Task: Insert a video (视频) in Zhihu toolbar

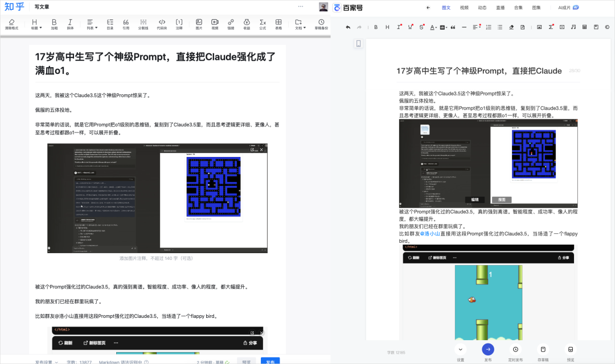Action: point(215,24)
